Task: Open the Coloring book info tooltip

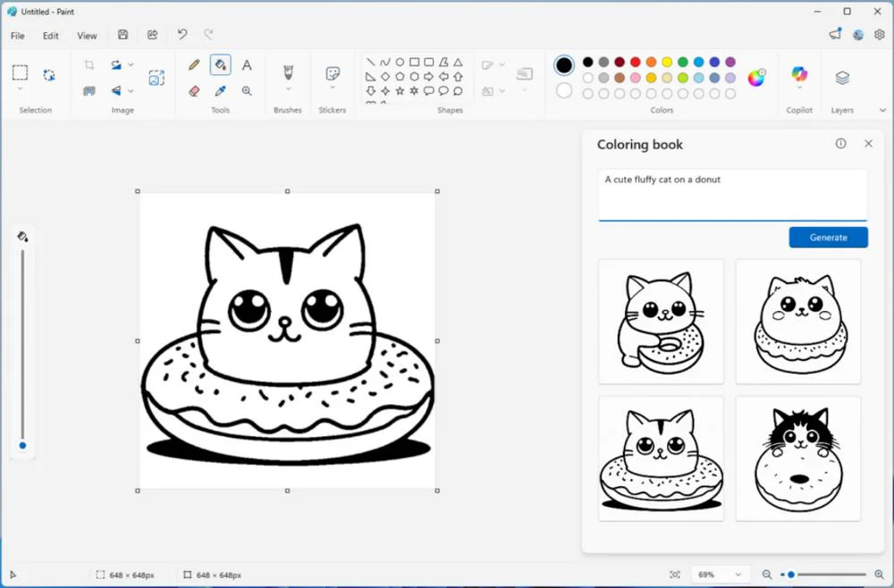Action: (x=840, y=143)
